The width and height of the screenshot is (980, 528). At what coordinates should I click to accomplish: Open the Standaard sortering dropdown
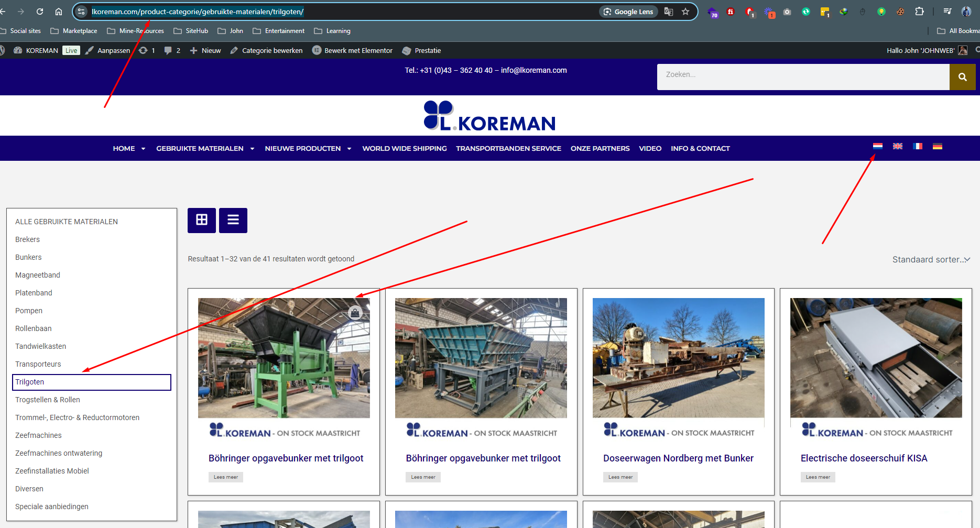931,259
